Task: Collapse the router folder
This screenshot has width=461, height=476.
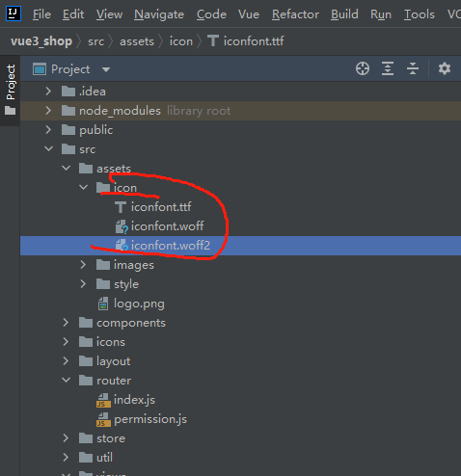Action: 66,381
